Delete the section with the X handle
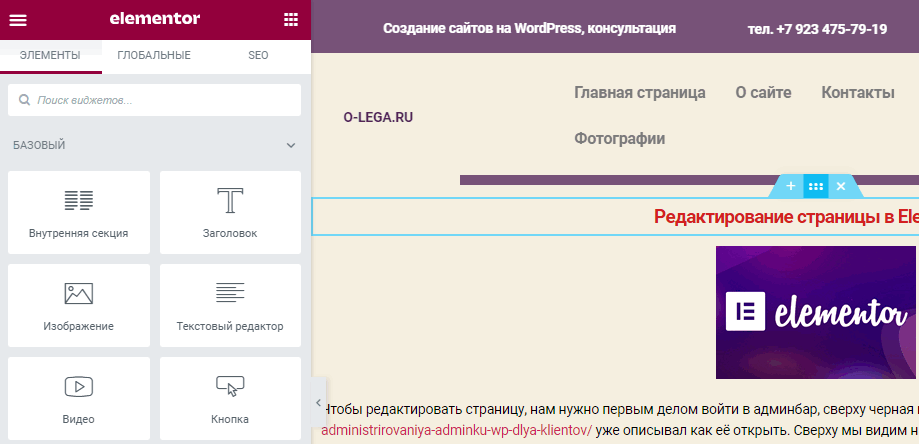The height and width of the screenshot is (444, 919). pos(840,186)
